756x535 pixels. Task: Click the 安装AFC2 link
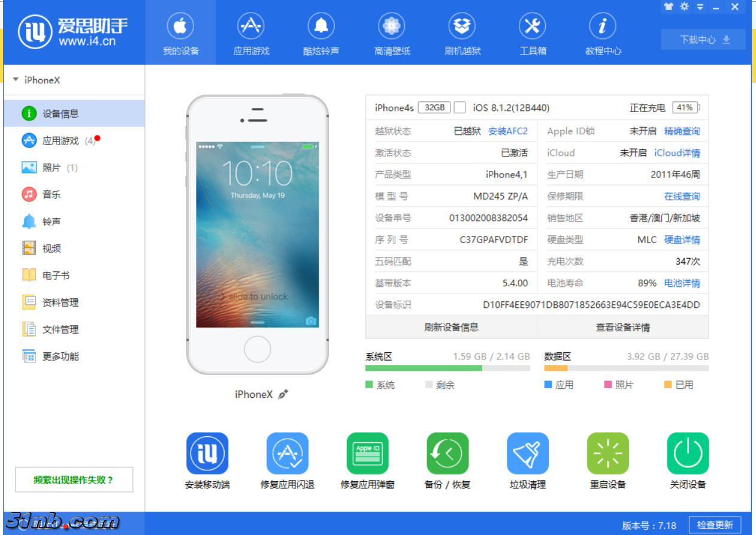coord(508,131)
